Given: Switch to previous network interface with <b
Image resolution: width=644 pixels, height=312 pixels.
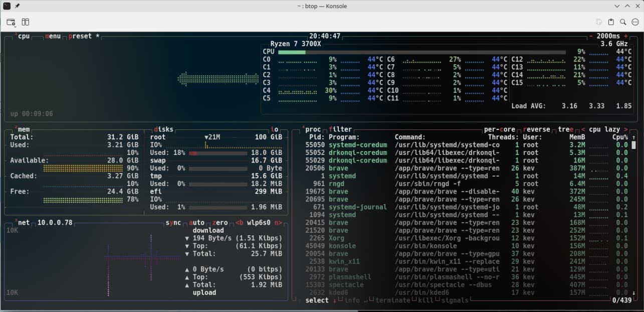Looking at the screenshot, I should click(239, 223).
